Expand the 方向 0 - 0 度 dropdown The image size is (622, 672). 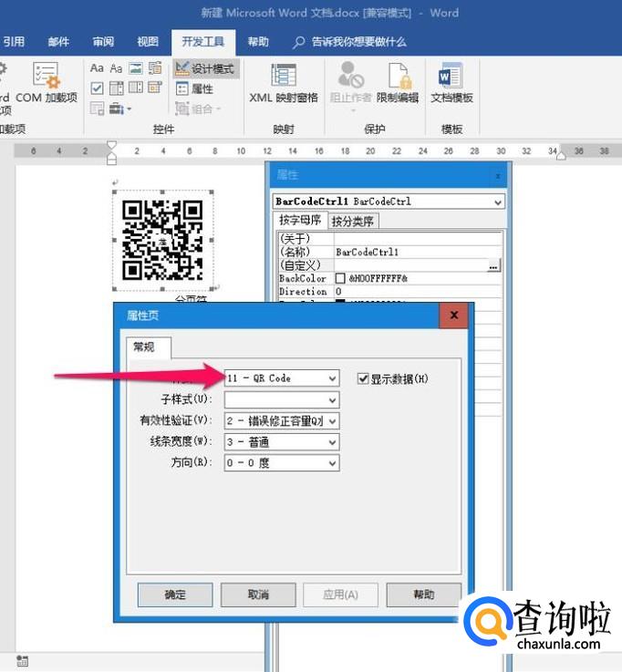[x=332, y=463]
